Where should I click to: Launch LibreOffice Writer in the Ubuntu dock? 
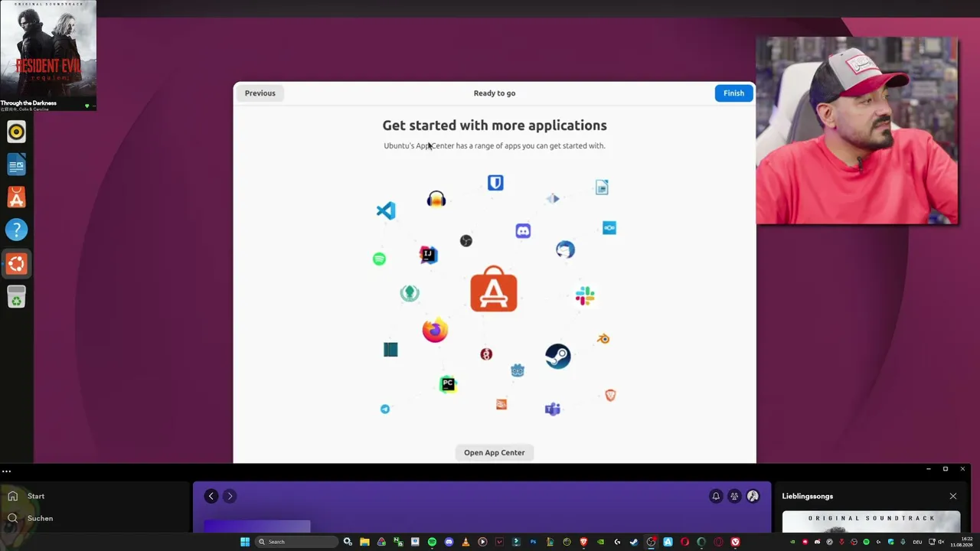point(16,165)
